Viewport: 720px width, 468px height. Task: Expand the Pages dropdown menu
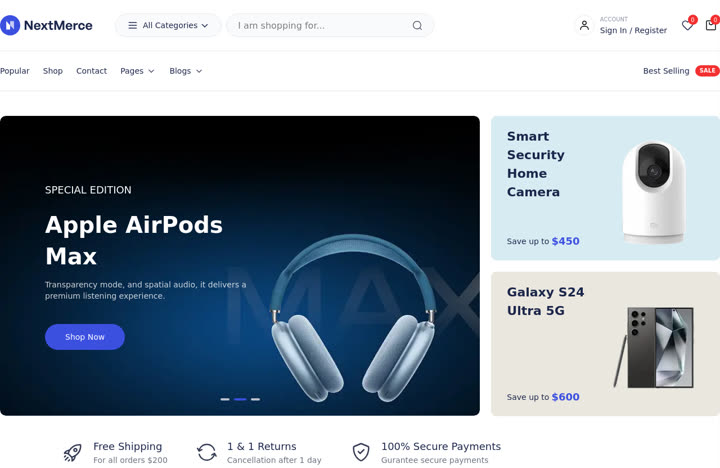[137, 71]
